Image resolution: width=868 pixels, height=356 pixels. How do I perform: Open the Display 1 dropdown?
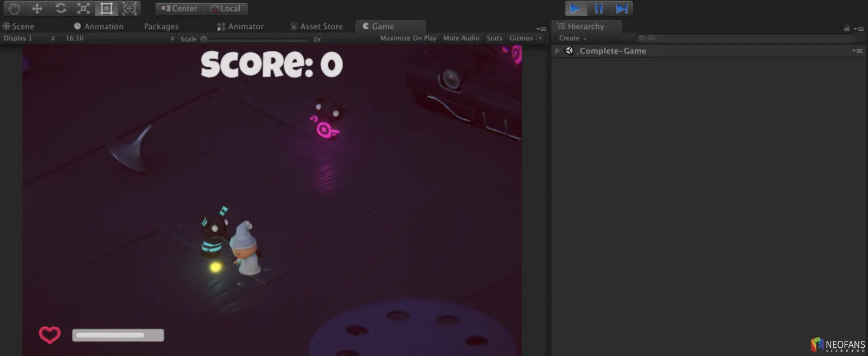29,39
